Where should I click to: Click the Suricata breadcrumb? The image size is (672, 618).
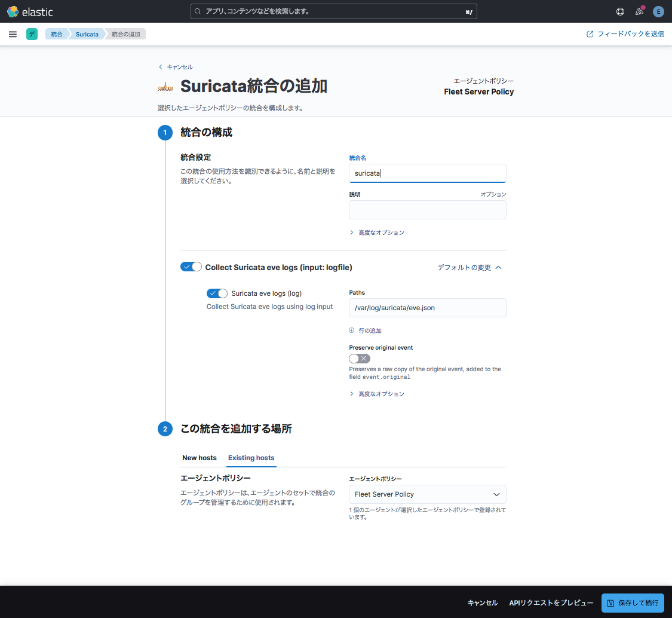point(87,34)
